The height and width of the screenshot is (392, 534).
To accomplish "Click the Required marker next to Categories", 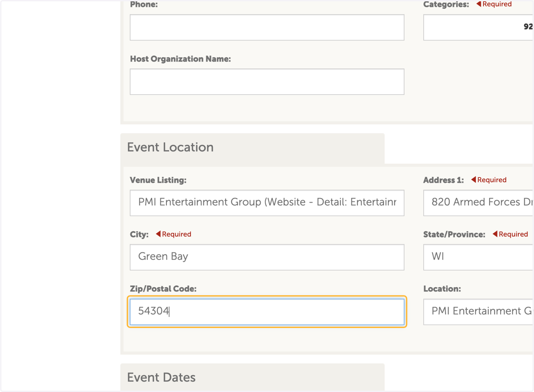I will point(494,4).
